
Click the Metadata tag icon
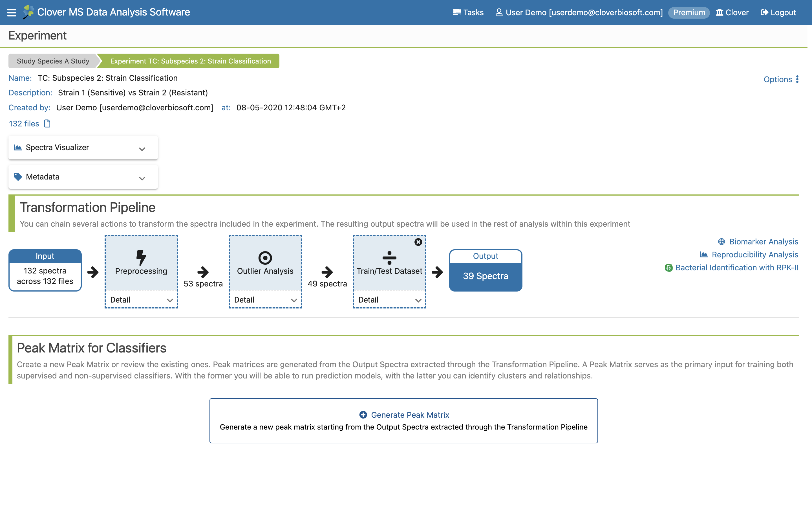[18, 176]
